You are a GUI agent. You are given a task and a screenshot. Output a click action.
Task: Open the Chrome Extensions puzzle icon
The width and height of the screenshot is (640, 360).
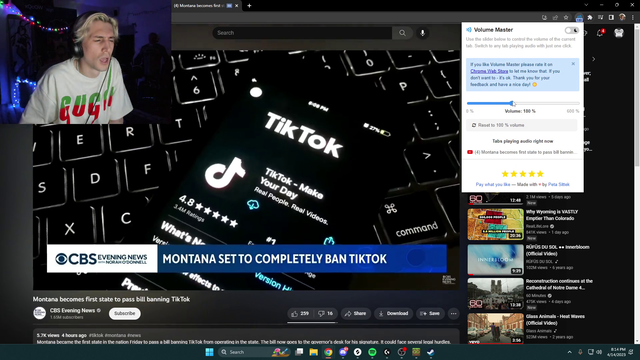coord(590,18)
